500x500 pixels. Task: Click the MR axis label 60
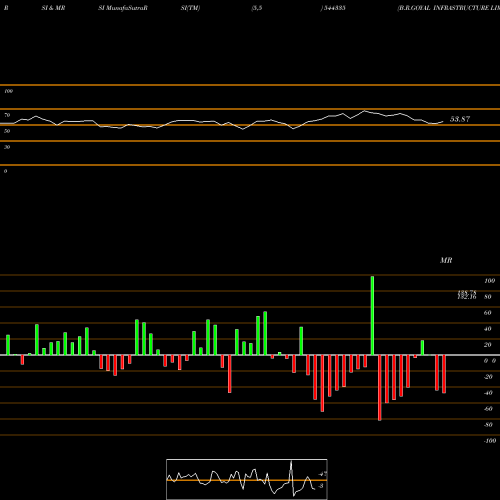[488, 313]
